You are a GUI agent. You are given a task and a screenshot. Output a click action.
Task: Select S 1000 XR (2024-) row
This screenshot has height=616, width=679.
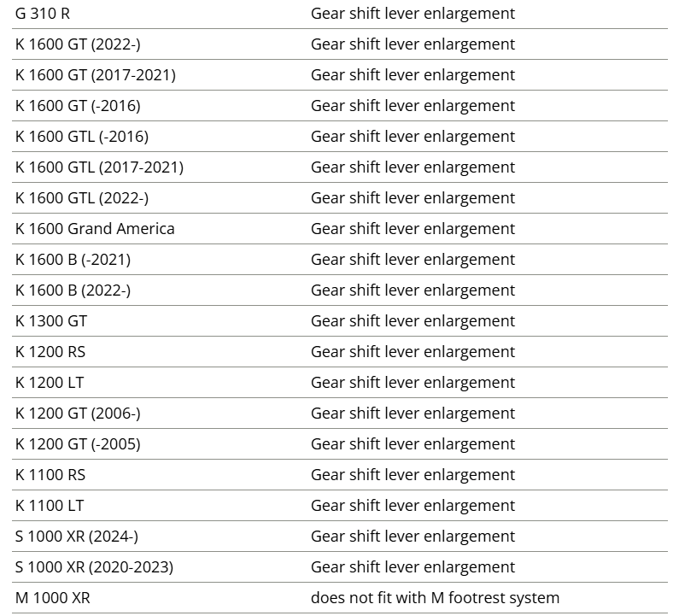pos(77,537)
